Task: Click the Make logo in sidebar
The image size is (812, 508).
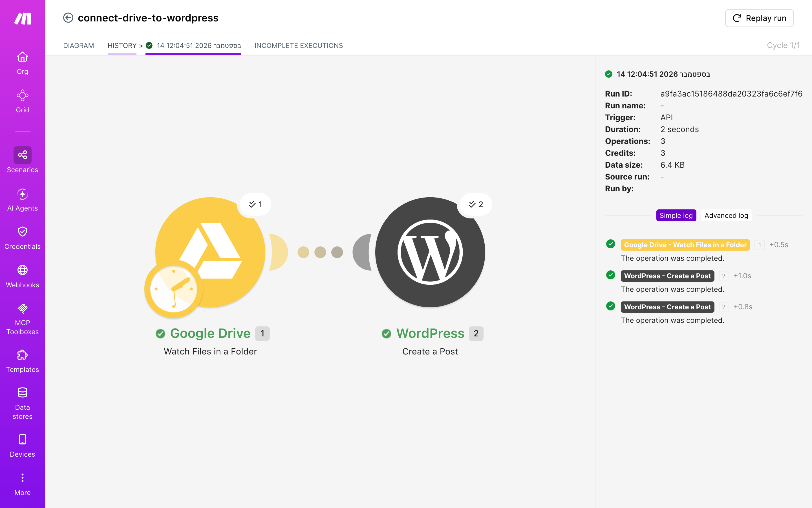Action: pos(23,18)
